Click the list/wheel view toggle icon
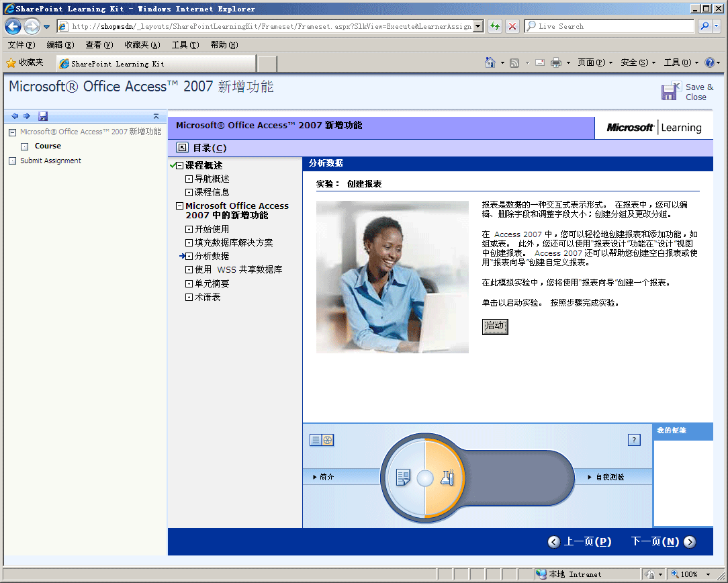The height and width of the screenshot is (583, 728). [322, 440]
